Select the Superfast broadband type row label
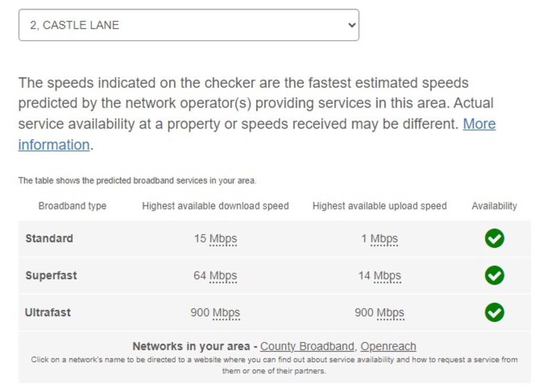Image resolution: width=539 pixels, height=392 pixels. click(51, 275)
